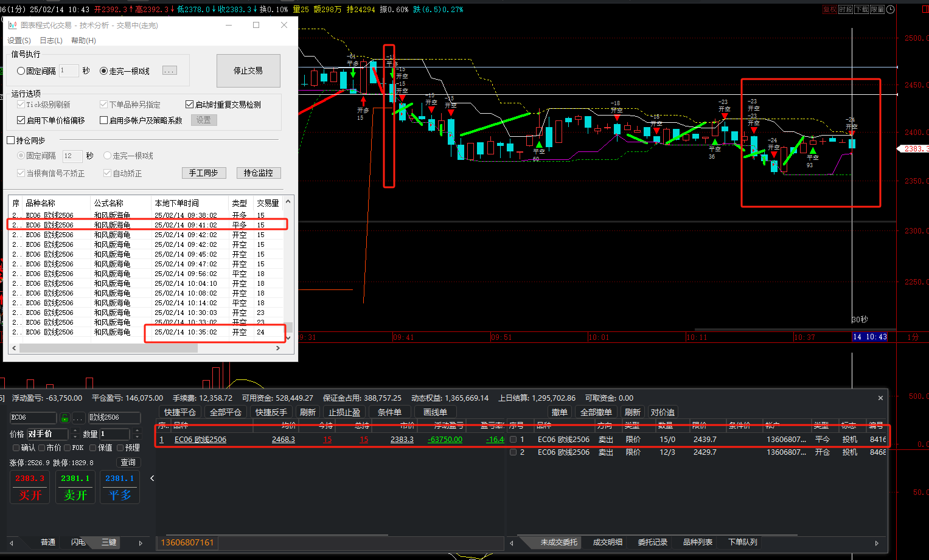The image size is (929, 560).
Task: Click the green unlock icon beside EC06
Action: point(64,418)
